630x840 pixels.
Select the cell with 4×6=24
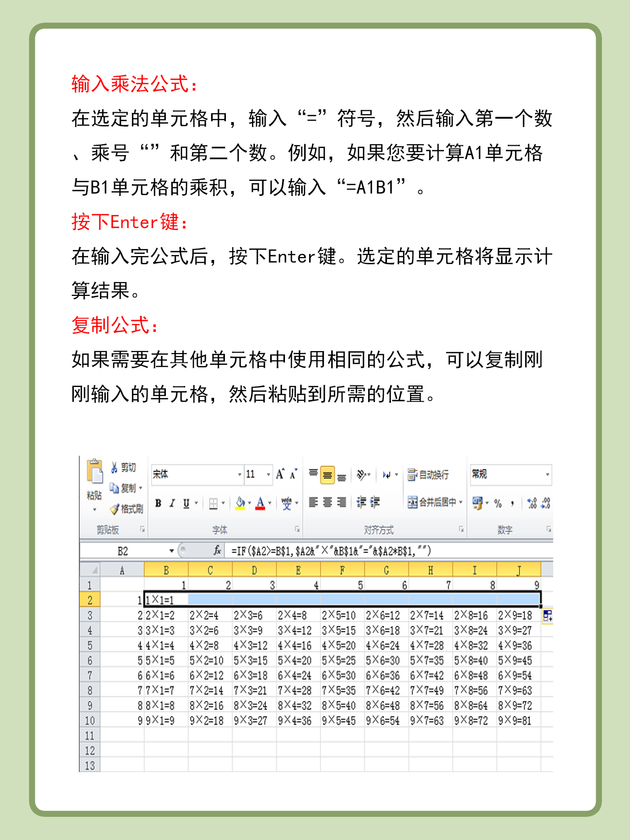[x=386, y=645]
